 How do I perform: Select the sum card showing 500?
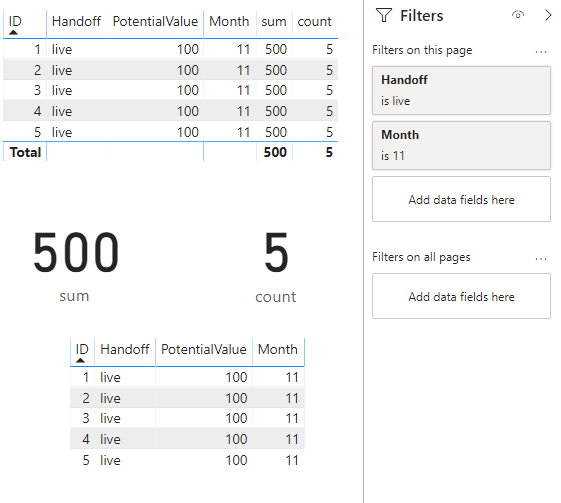[76, 253]
